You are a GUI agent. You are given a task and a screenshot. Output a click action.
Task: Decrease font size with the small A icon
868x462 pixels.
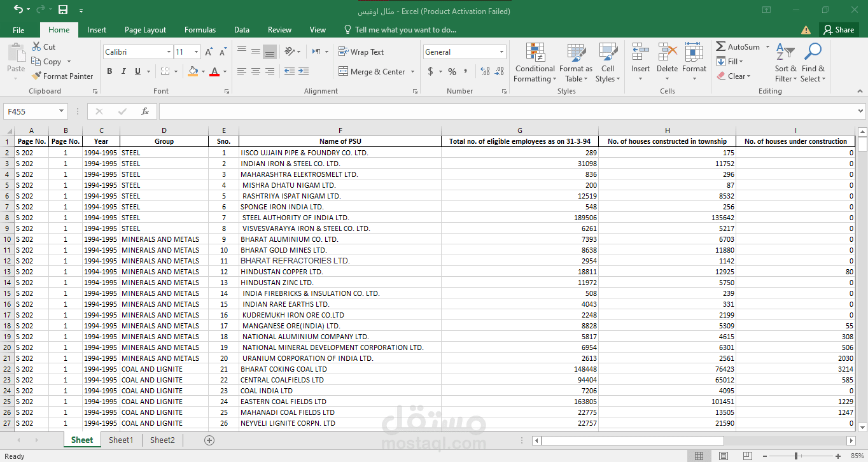[223, 52]
